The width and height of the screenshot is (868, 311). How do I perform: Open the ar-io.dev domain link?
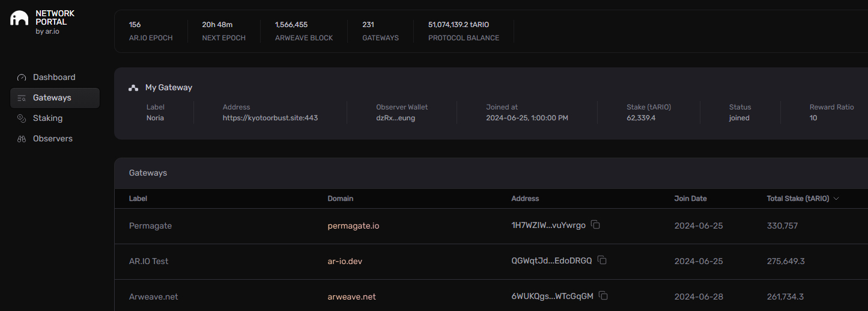(345, 262)
